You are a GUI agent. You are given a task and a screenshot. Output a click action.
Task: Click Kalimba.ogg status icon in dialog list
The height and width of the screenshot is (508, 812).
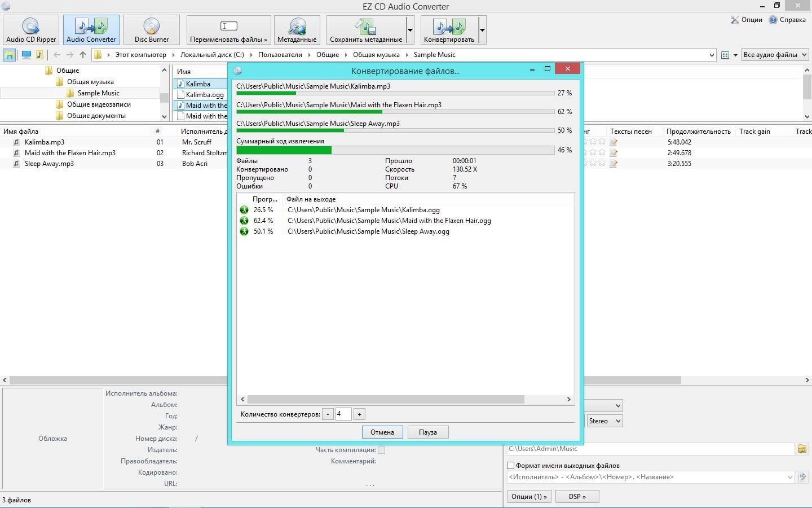[x=244, y=210]
